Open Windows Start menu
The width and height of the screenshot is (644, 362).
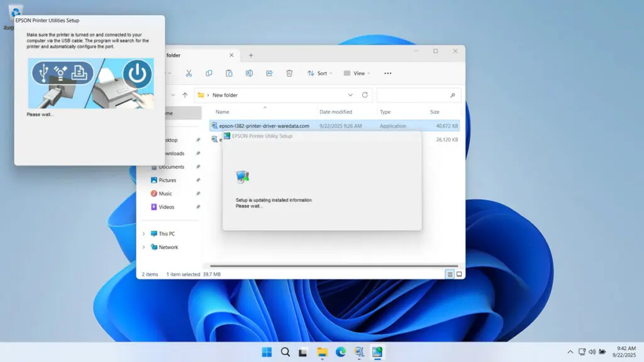pos(267,352)
